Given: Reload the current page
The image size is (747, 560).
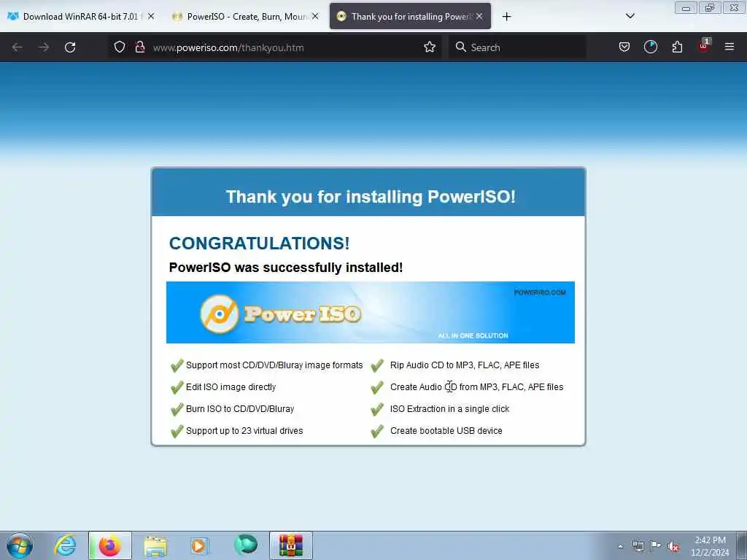Looking at the screenshot, I should [x=70, y=47].
